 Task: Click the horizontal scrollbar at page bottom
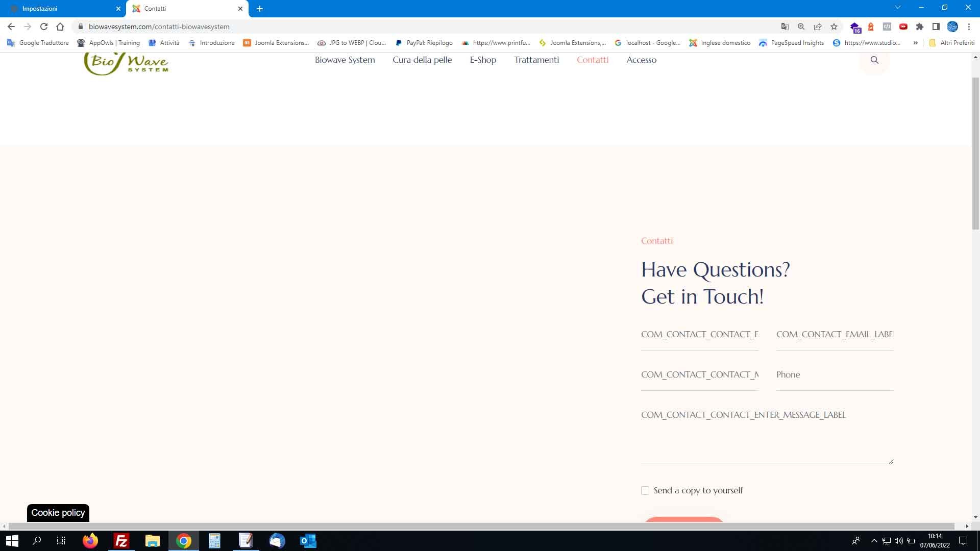(x=480, y=526)
